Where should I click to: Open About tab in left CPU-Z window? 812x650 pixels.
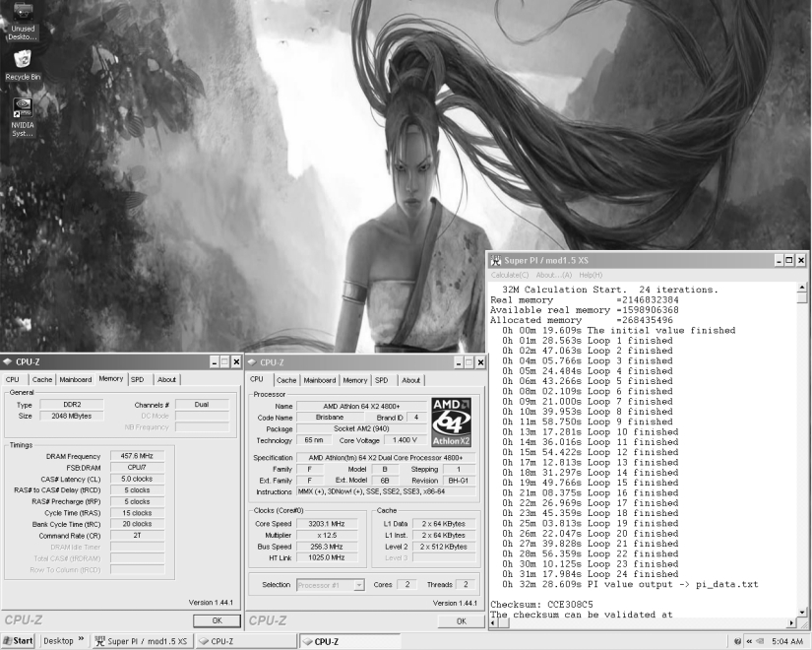tap(166, 380)
